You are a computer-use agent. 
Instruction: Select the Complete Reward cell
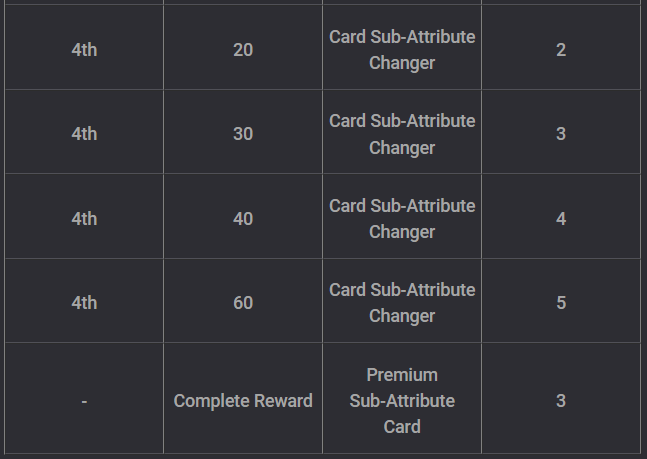(243, 400)
